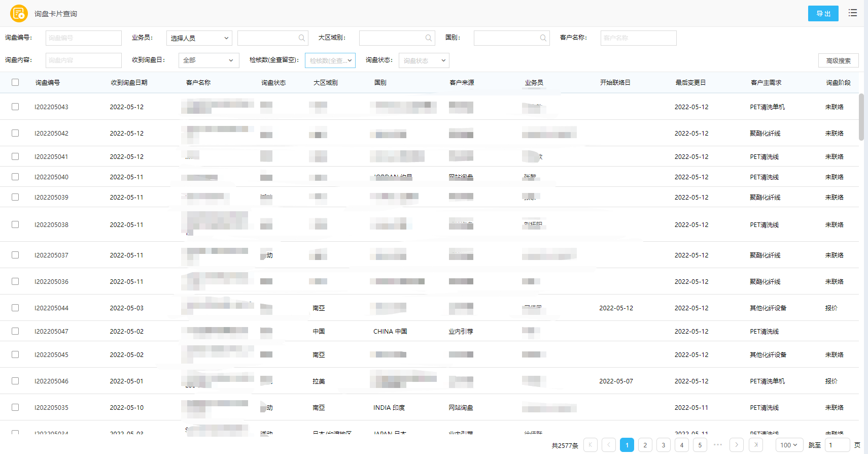This screenshot has height=454, width=868.
Task: Open the list menu icon beside Export
Action: (853, 13)
